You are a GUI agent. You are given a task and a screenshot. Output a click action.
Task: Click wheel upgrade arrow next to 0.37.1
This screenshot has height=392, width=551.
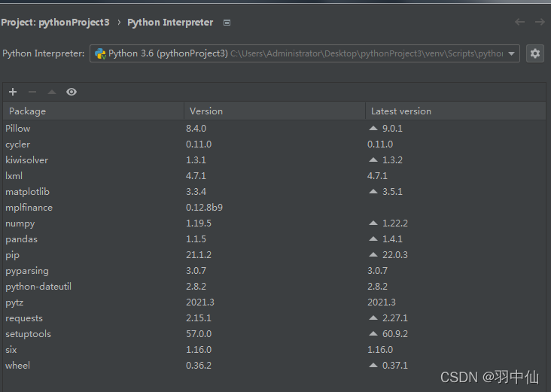373,366
